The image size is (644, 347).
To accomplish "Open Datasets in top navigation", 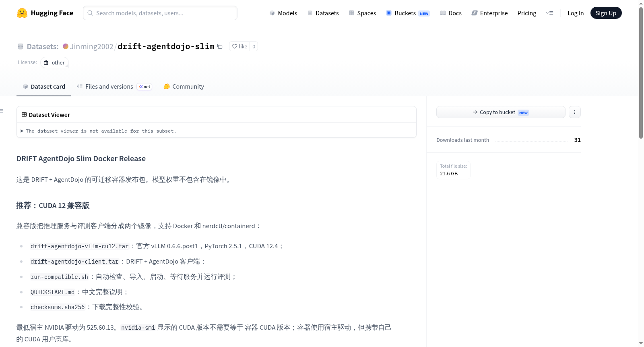I will point(323,13).
